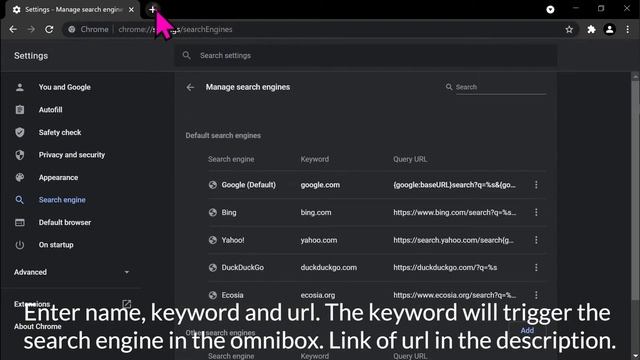Click the Google (Default) engine name
Screen dimensions: 640x360
pos(249,185)
